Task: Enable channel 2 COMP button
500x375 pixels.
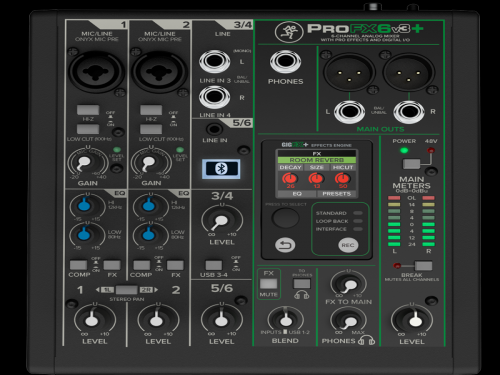Action: 142,265
